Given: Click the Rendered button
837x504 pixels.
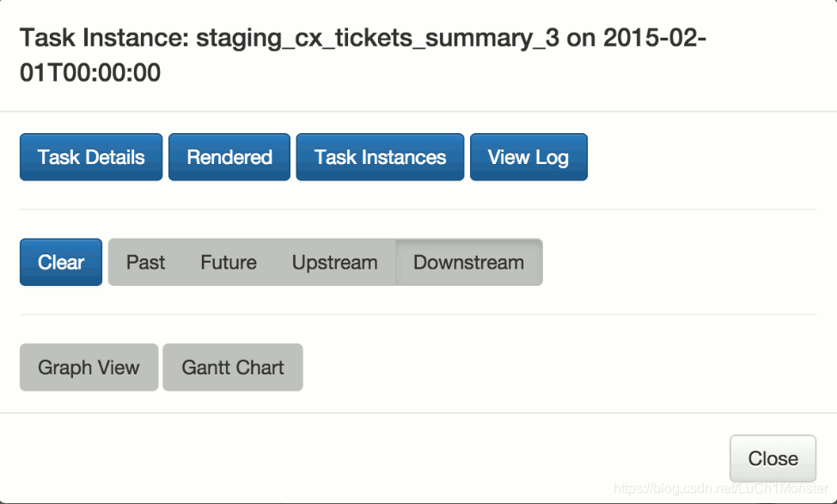Looking at the screenshot, I should [x=229, y=157].
